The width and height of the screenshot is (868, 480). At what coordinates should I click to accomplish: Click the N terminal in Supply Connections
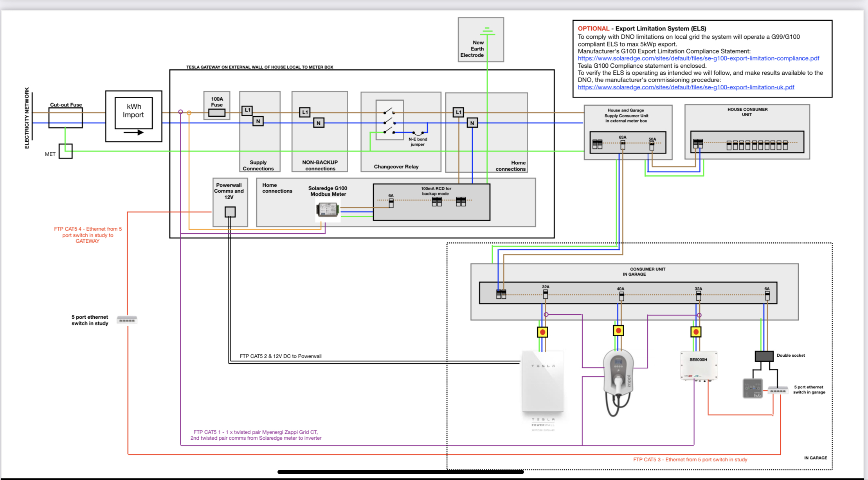[258, 121]
